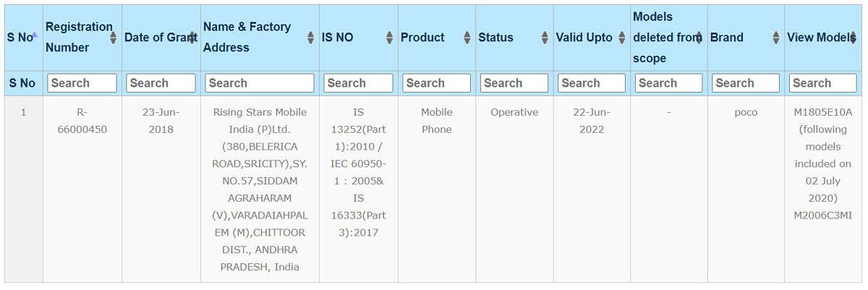Sort by Status column arrows
Viewport: 868px width, 290px height.
(545, 38)
